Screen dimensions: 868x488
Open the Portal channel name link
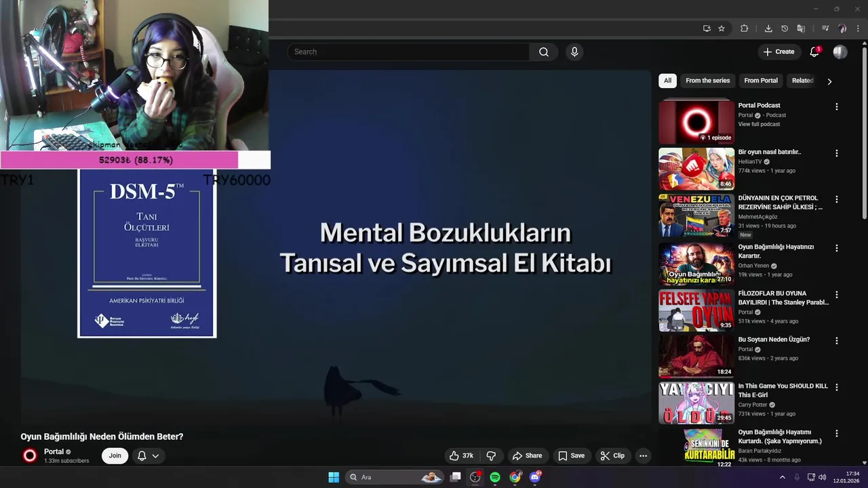click(x=54, y=452)
